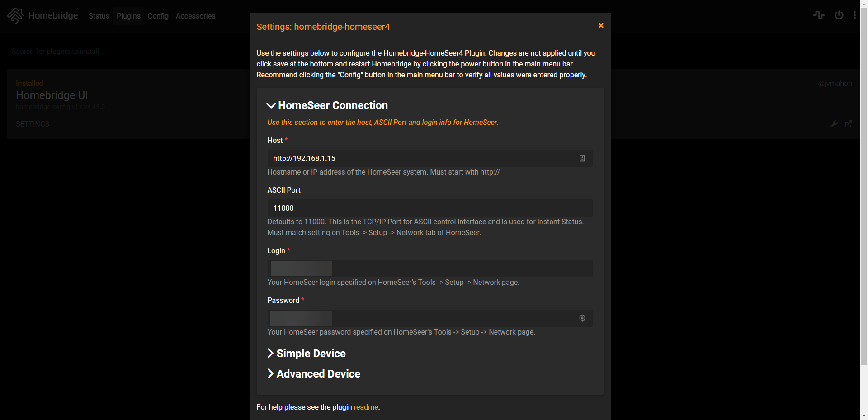Click the Installed label on plugin card
The height and width of the screenshot is (420, 868).
(x=29, y=84)
